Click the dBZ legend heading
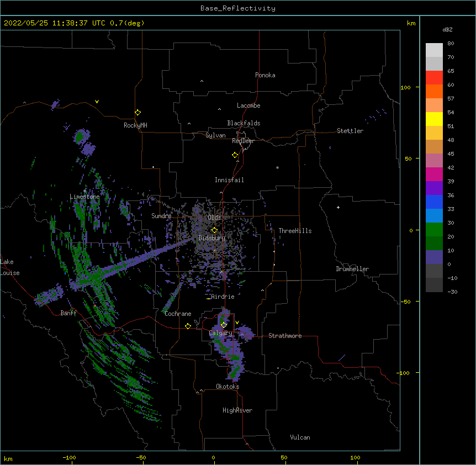 [x=447, y=29]
